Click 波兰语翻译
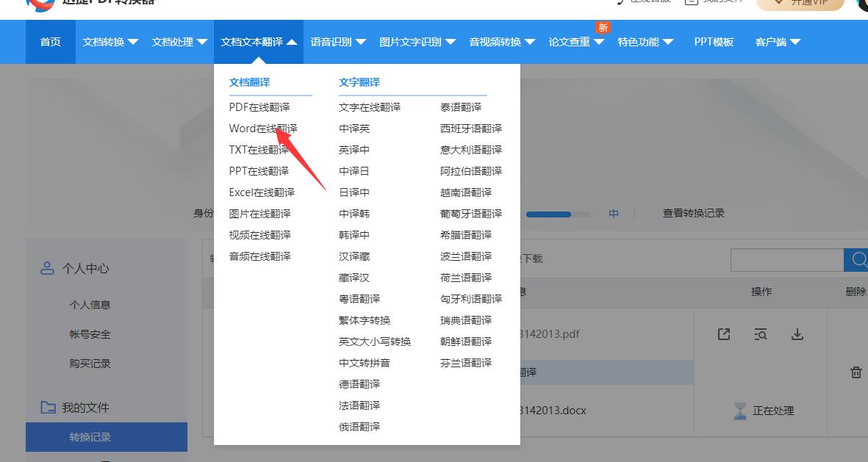The image size is (868, 462). click(466, 256)
